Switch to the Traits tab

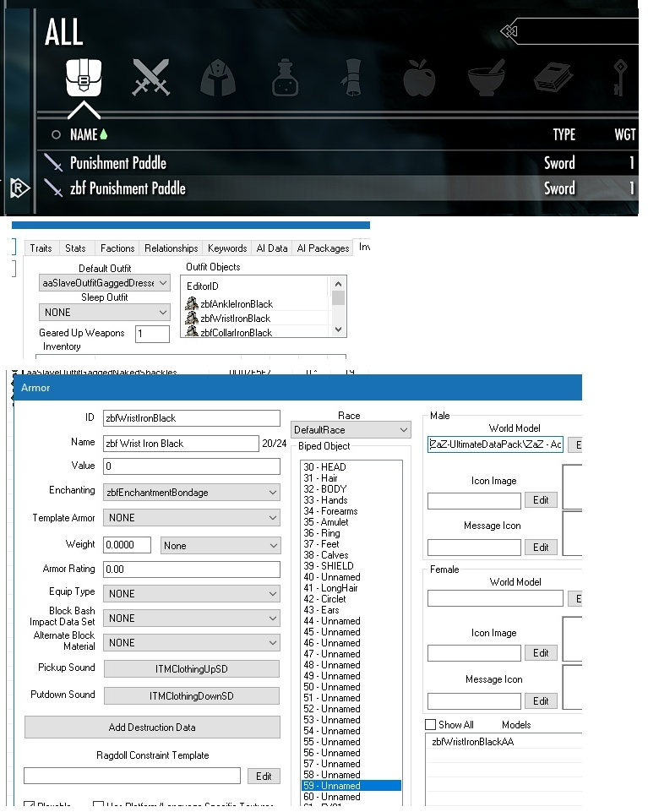coord(41,248)
